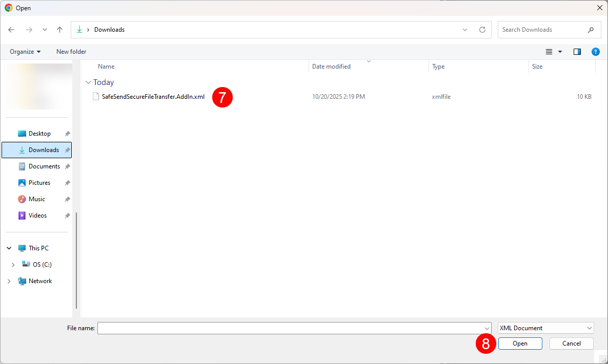The width and height of the screenshot is (608, 364).
Task: Open the Recent locations dropdown arrow
Action: (45, 30)
